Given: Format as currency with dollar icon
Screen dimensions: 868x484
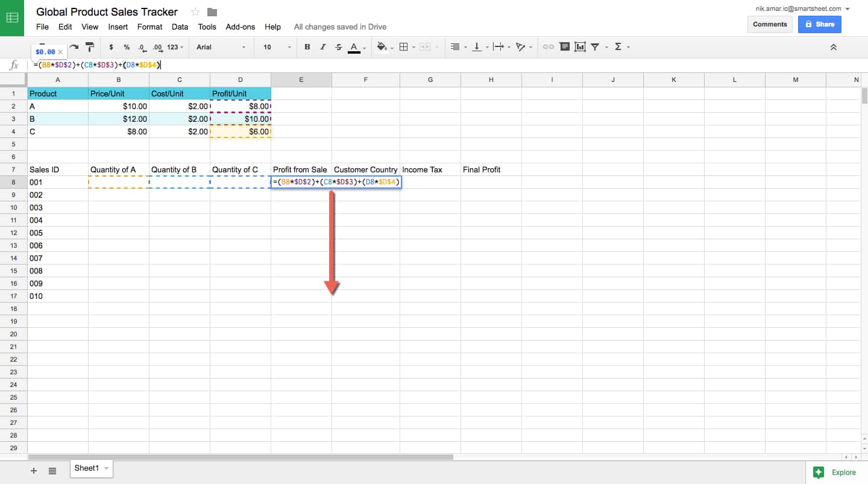Looking at the screenshot, I should pyautogui.click(x=111, y=47).
